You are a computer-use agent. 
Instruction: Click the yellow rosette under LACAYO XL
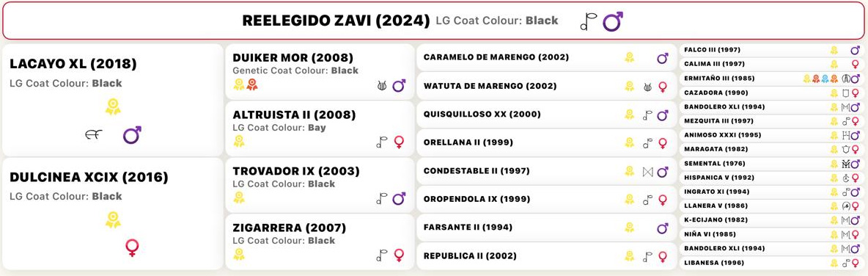tap(113, 106)
